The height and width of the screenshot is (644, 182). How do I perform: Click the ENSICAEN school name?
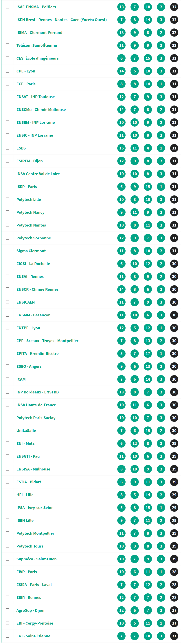pos(25,302)
